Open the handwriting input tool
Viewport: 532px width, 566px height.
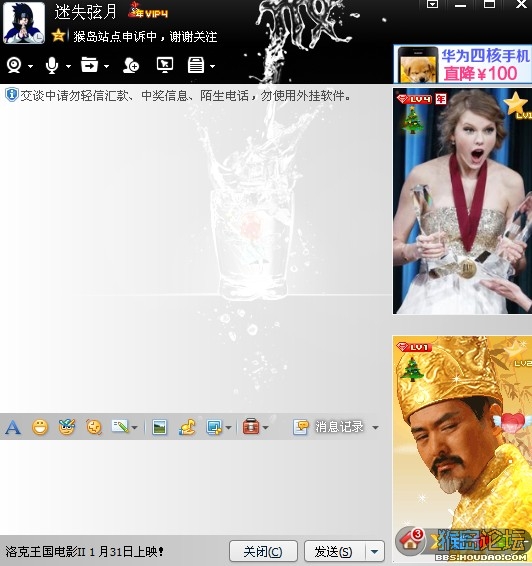tap(120, 427)
